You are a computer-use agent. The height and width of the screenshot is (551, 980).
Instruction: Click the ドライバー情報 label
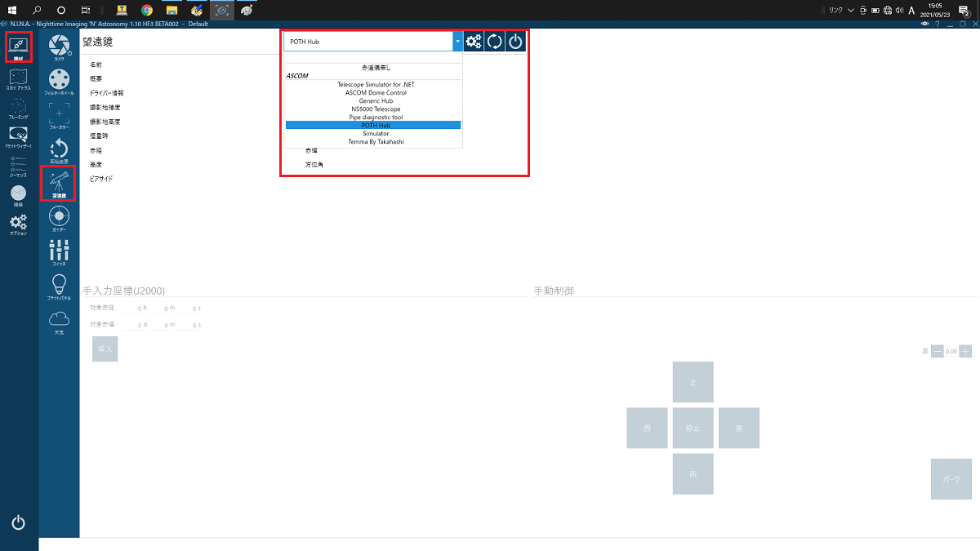(x=106, y=93)
